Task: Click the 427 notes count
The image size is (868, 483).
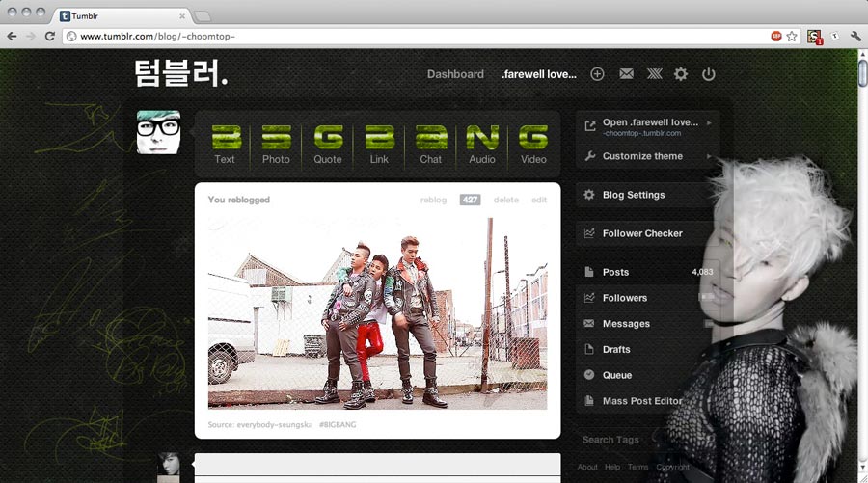Action: tap(470, 200)
